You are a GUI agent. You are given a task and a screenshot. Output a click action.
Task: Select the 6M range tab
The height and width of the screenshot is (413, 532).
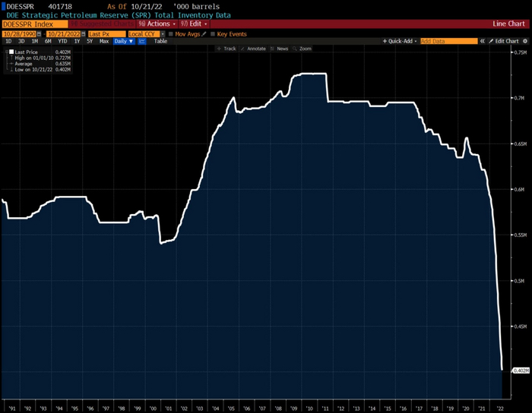48,41
